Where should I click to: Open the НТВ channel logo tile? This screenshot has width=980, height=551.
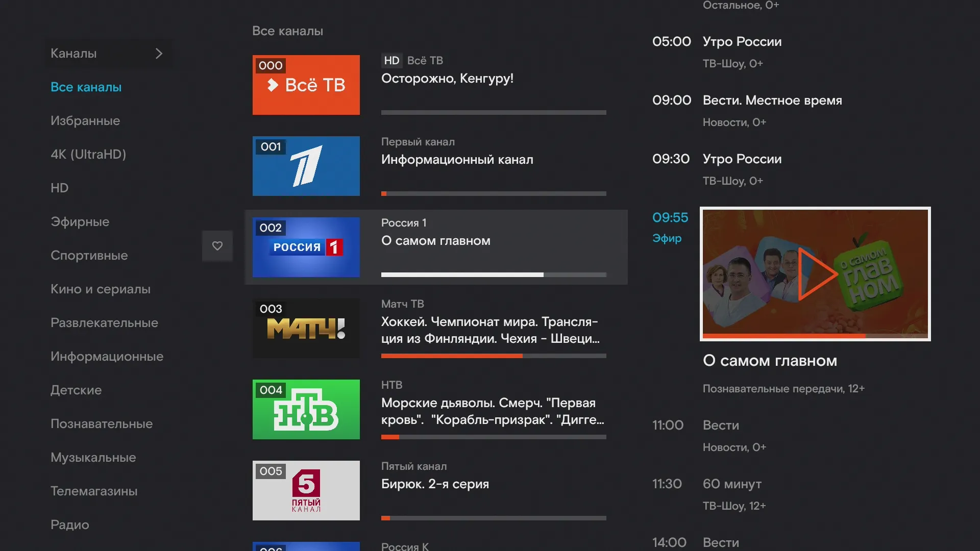306,409
